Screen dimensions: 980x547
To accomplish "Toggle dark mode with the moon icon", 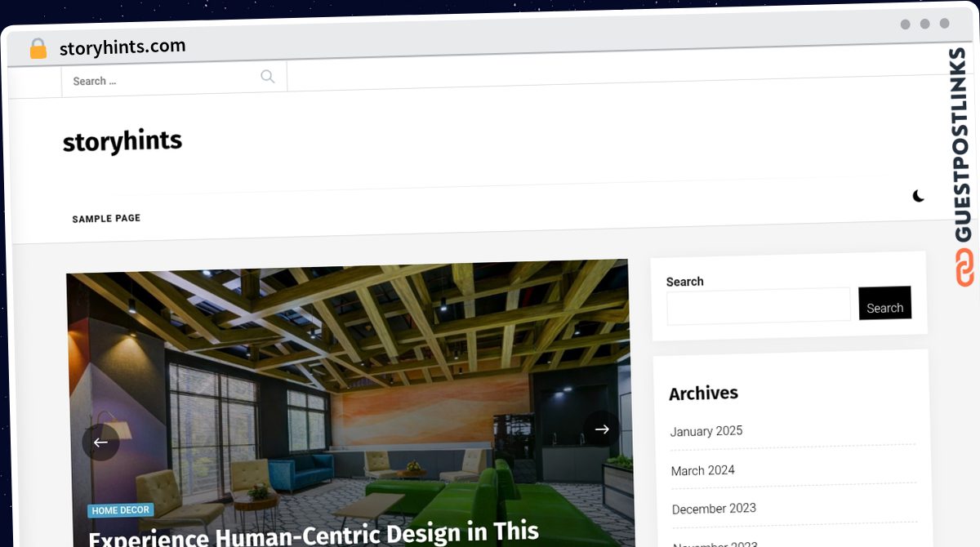I will coord(918,196).
